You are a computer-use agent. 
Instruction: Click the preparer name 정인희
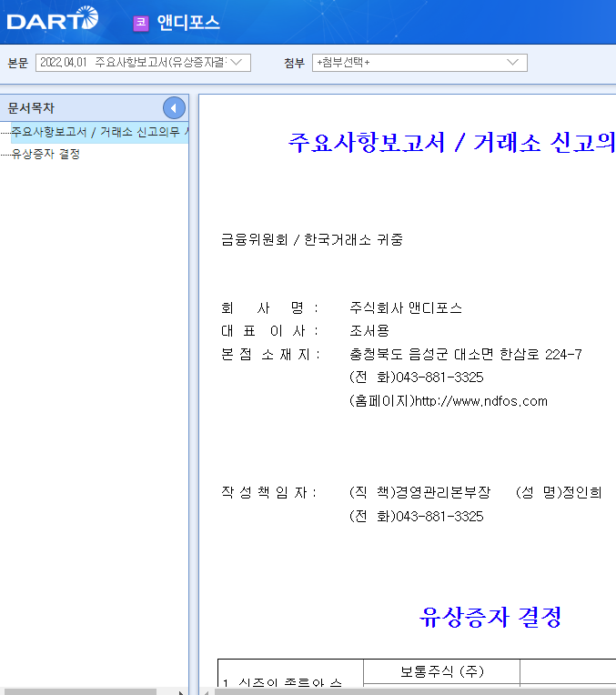[581, 492]
